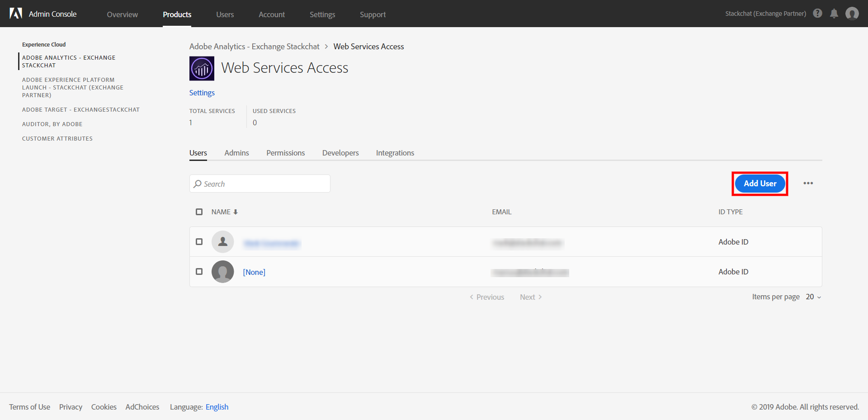Click the search magnifier icon
Viewport: 868px width, 420px height.
pyautogui.click(x=198, y=184)
